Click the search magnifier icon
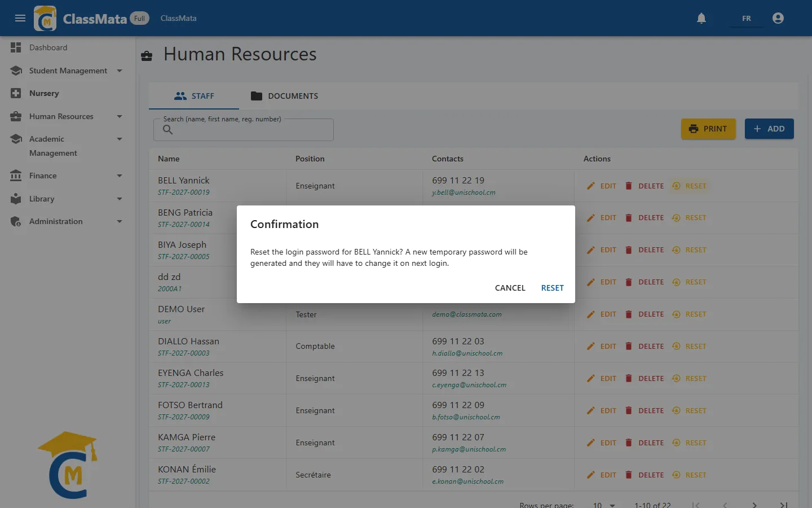The height and width of the screenshot is (508, 812). (167, 130)
